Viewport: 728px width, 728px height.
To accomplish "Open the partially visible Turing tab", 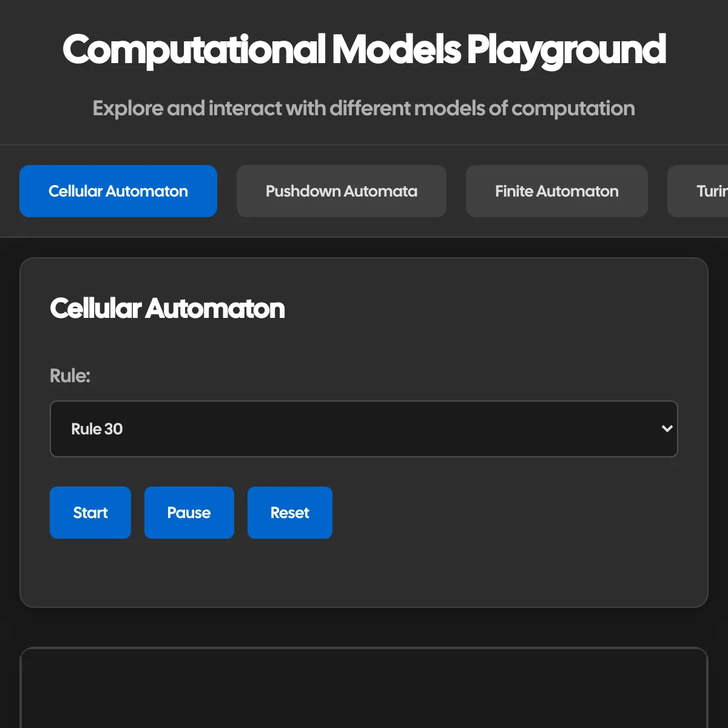I will click(x=698, y=191).
